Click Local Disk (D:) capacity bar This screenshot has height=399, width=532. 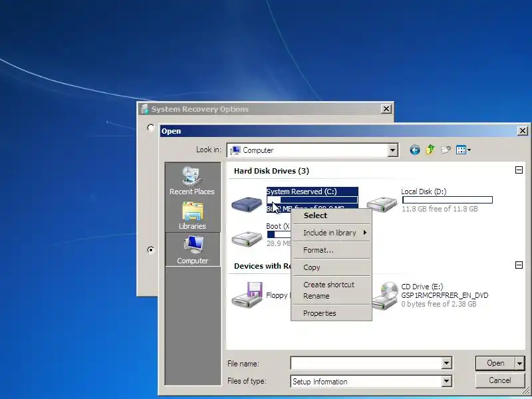pyautogui.click(x=447, y=200)
